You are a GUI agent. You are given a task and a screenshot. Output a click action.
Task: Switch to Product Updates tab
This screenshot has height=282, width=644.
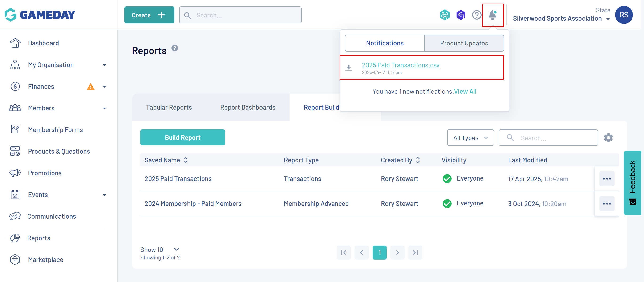click(464, 43)
